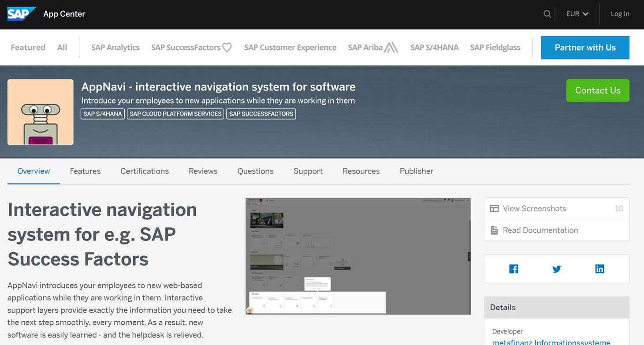Open SAP Analytics category
Viewport: 644px width, 345px height.
(115, 48)
